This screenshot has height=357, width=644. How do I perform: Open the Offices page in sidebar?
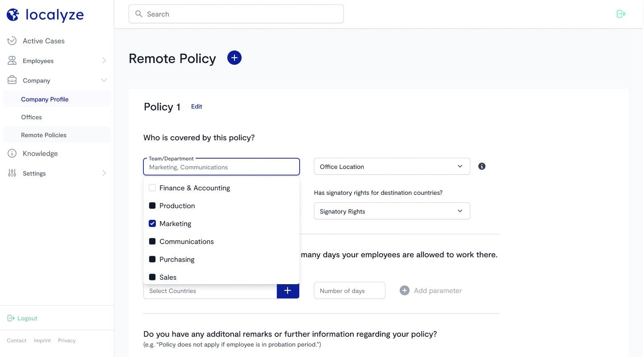(31, 117)
